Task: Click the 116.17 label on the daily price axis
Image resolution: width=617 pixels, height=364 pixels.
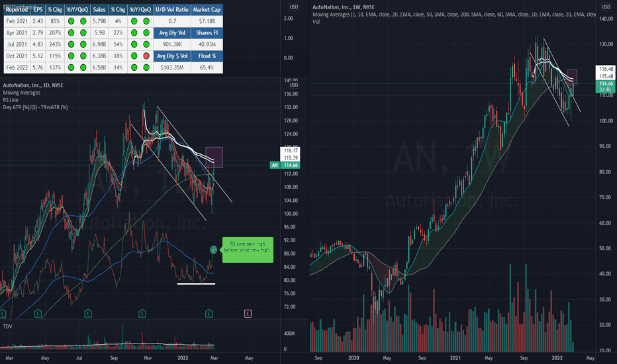Action: click(291, 150)
